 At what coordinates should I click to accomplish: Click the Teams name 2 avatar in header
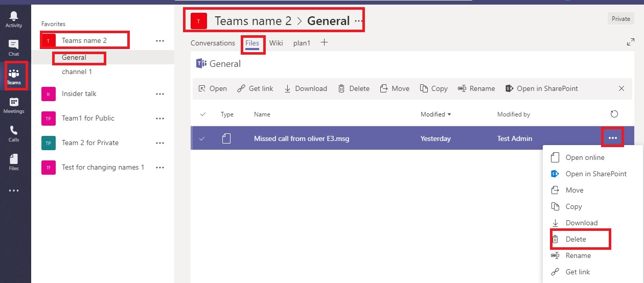pyautogui.click(x=199, y=21)
